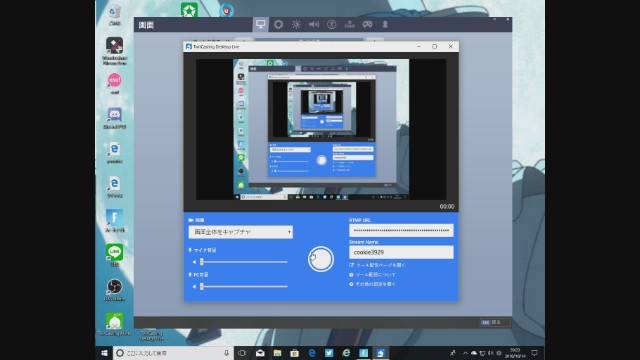Edit the Stream Name field cookie3929
The height and width of the screenshot is (360, 640).
401,252
